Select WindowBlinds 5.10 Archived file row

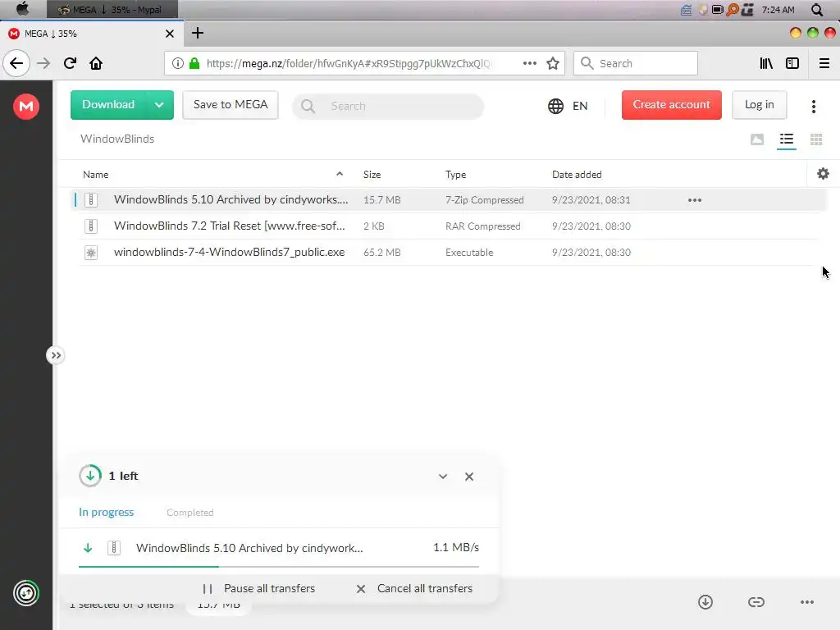447,200
